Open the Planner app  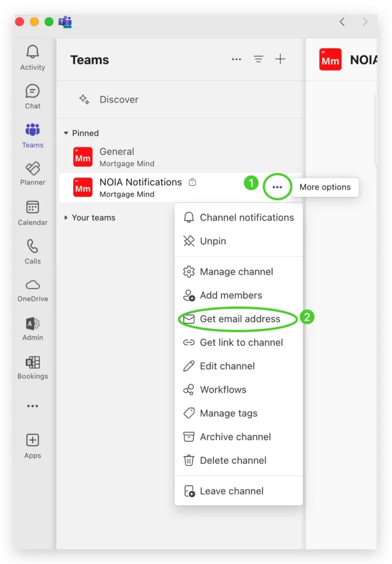[x=32, y=173]
